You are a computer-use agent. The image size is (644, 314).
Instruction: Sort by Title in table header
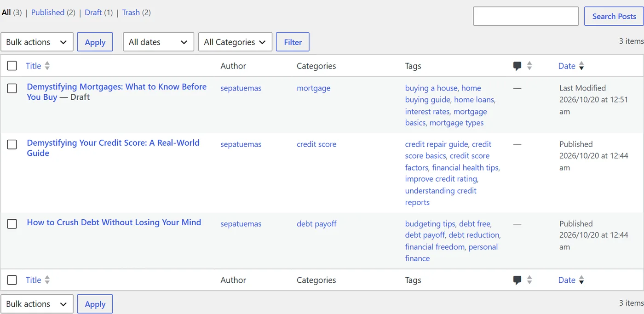point(33,66)
